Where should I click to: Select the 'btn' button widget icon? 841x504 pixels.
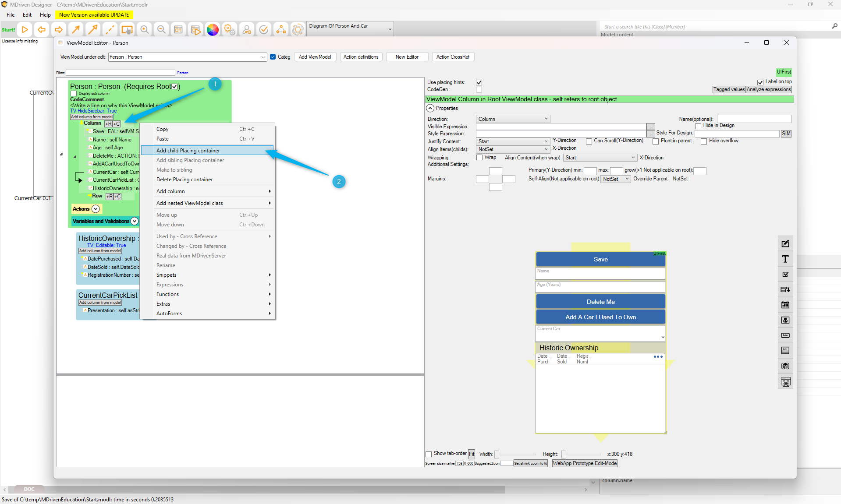tap(785, 335)
